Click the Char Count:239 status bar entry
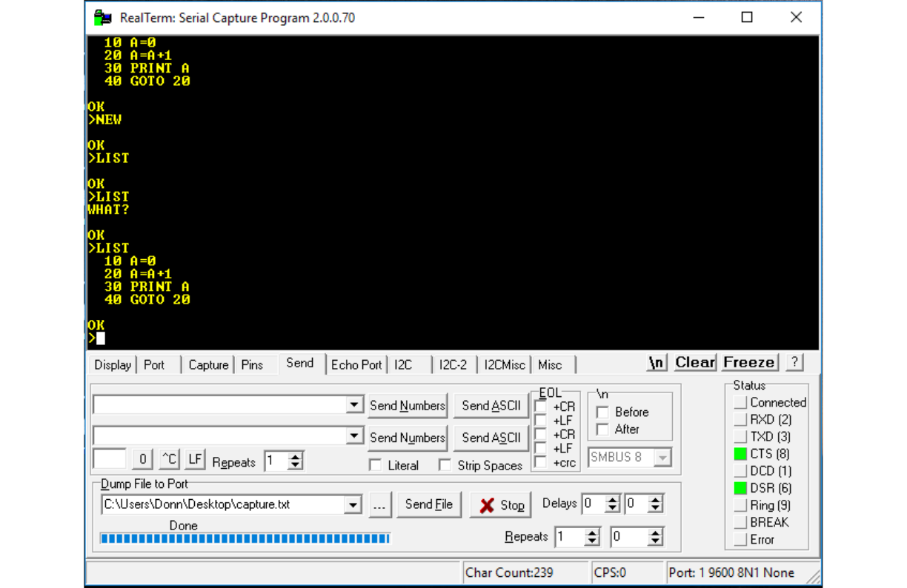The image size is (907, 588). tap(525, 572)
